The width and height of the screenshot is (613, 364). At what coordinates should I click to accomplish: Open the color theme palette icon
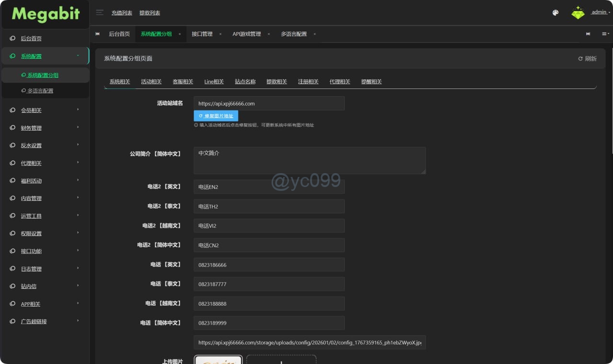coord(556,13)
